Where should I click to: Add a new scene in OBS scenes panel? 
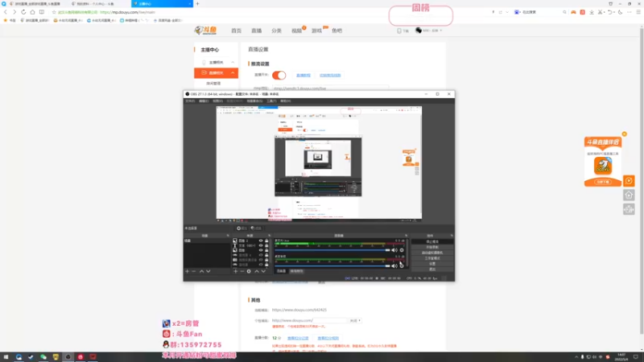tap(188, 271)
